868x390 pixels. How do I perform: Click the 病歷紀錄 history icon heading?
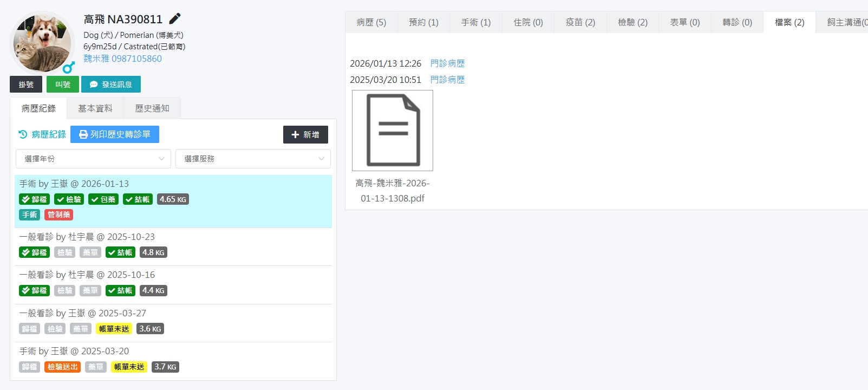[x=42, y=134]
